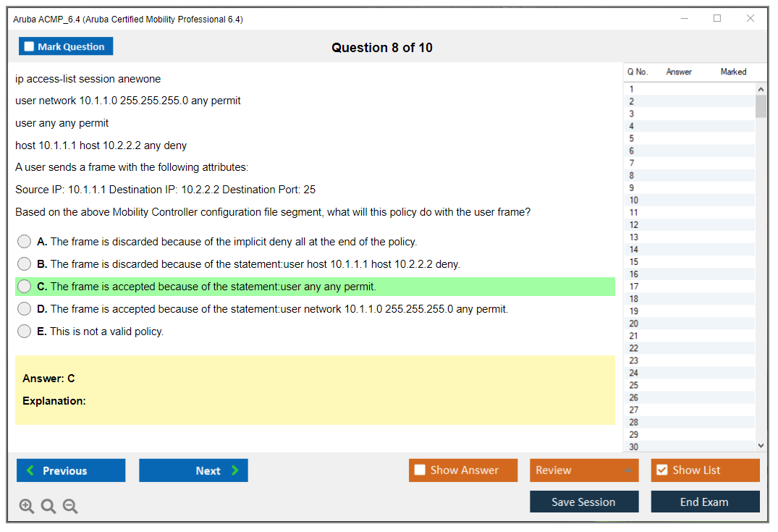Go to the previous question
Screen dimensions: 778x532
point(71,470)
